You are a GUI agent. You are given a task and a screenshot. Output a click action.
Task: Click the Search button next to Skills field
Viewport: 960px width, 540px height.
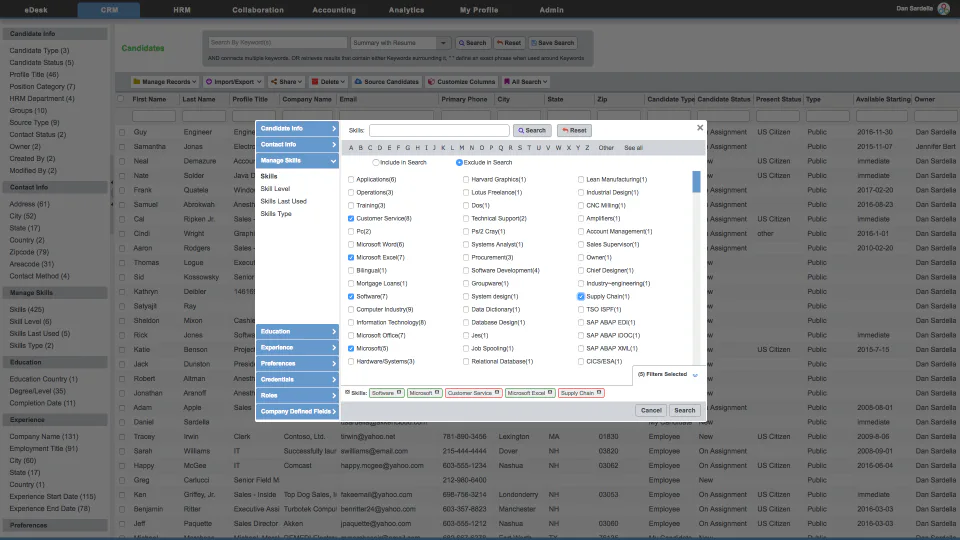tap(532, 130)
